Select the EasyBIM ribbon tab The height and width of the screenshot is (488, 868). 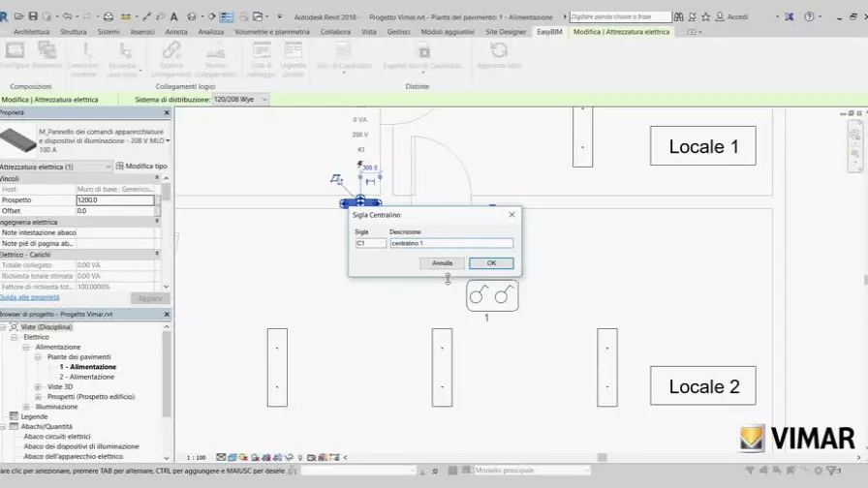(x=549, y=32)
